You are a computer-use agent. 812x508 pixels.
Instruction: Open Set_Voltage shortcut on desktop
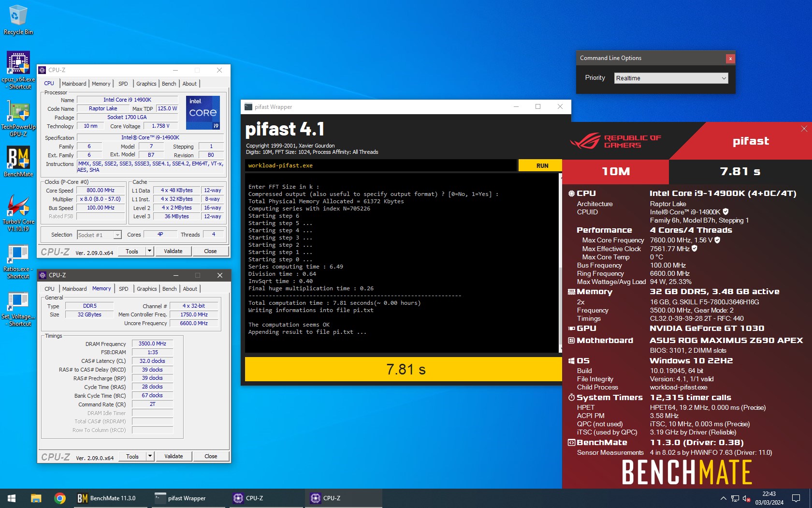point(18,309)
